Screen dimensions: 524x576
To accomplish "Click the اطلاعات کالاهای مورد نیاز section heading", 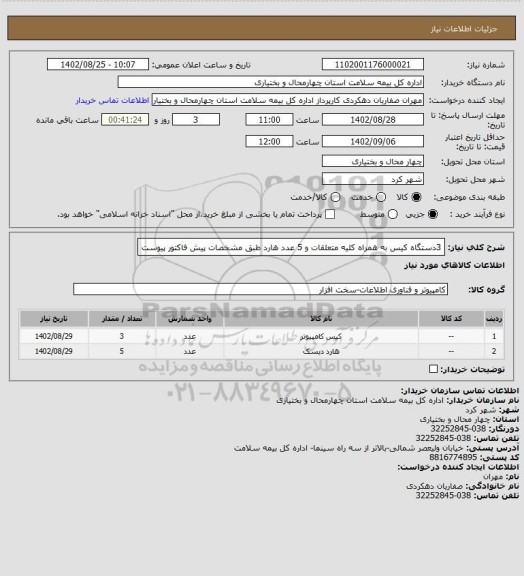I will [x=454, y=265].
